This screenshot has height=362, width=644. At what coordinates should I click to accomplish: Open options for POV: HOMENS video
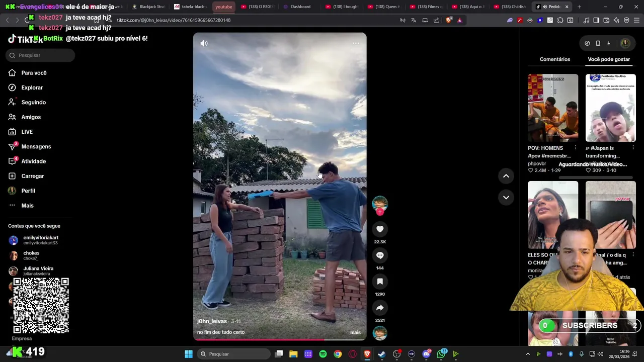click(x=576, y=148)
